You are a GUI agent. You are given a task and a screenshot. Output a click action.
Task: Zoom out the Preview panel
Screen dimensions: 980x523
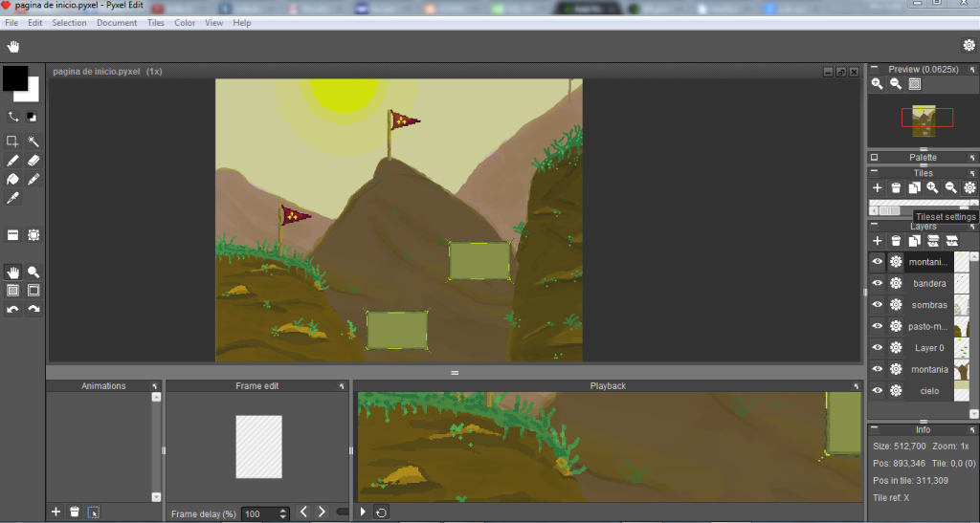[x=896, y=83]
